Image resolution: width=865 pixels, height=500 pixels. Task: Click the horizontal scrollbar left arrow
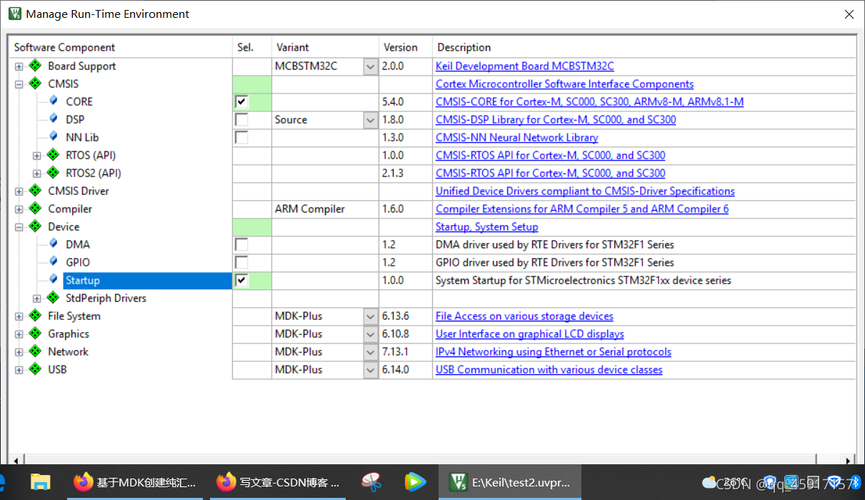pyautogui.click(x=17, y=459)
